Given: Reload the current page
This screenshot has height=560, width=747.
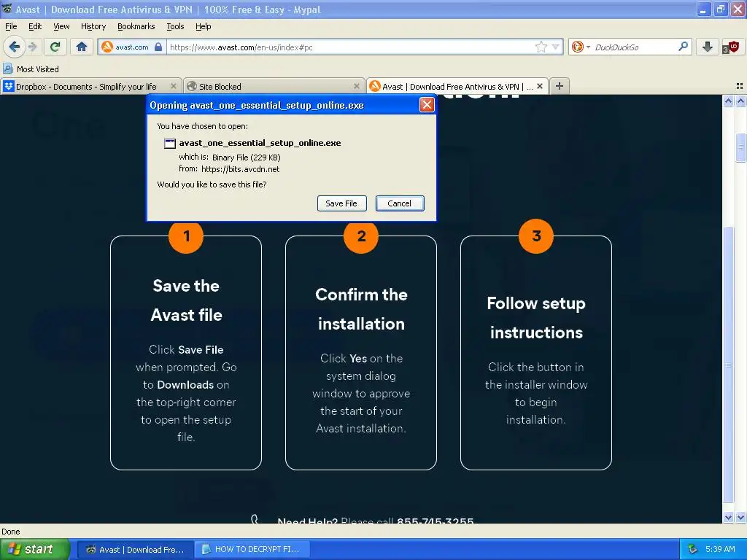Looking at the screenshot, I should (55, 47).
